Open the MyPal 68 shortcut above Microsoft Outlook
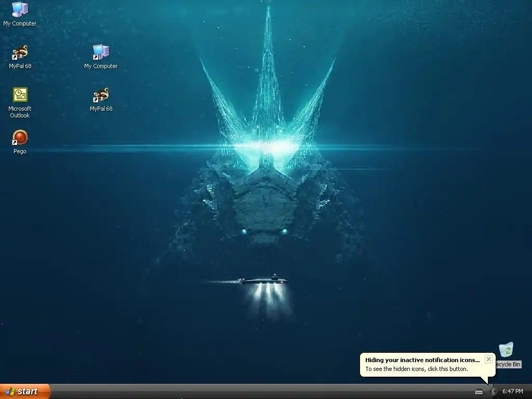 click(20, 57)
